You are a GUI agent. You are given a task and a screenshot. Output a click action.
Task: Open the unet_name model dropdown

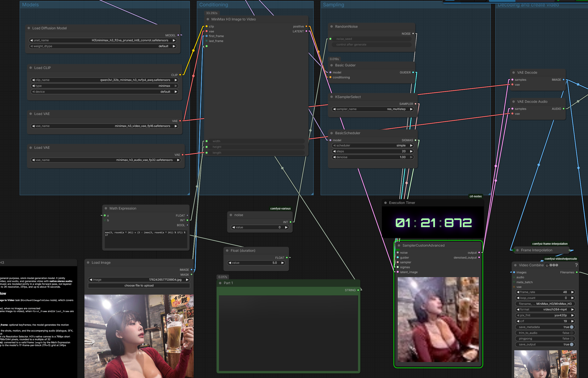coord(103,40)
